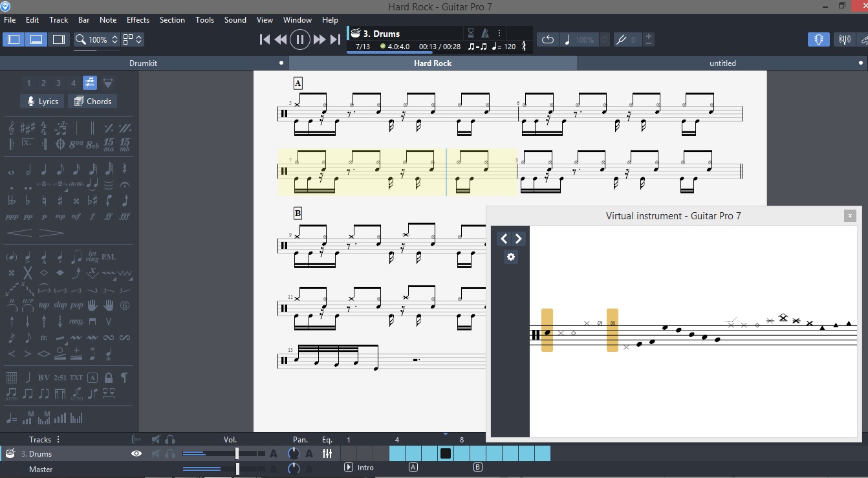Open the Sound menu
This screenshot has width=868, height=478.
(x=235, y=20)
